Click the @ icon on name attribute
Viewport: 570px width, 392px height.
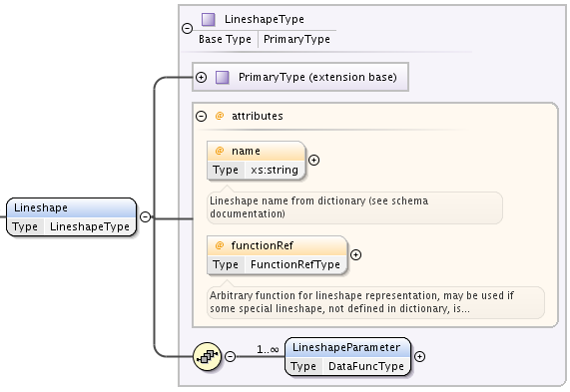click(220, 151)
